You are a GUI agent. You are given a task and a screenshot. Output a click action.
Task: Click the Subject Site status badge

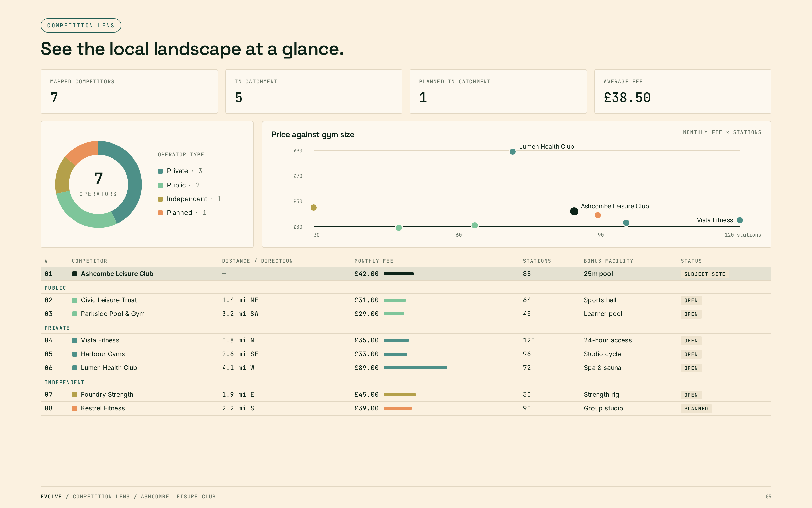pos(705,274)
